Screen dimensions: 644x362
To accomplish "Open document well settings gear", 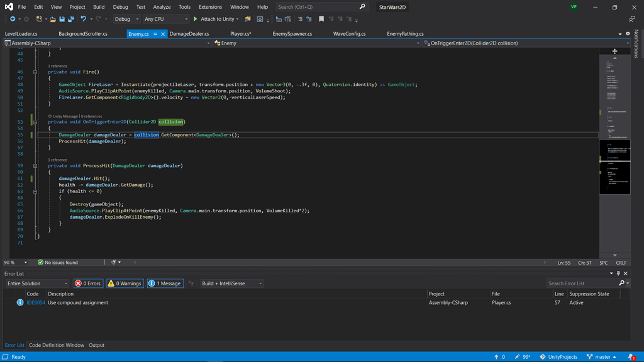I will (x=628, y=34).
